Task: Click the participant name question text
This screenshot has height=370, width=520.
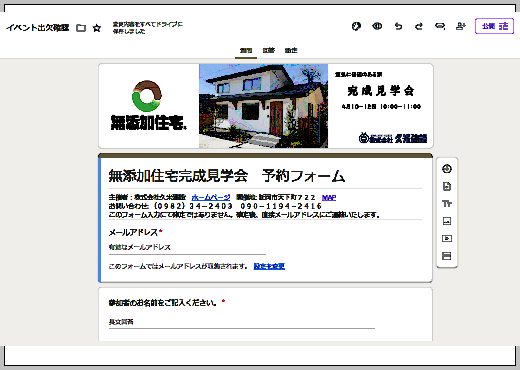Action: [163, 303]
